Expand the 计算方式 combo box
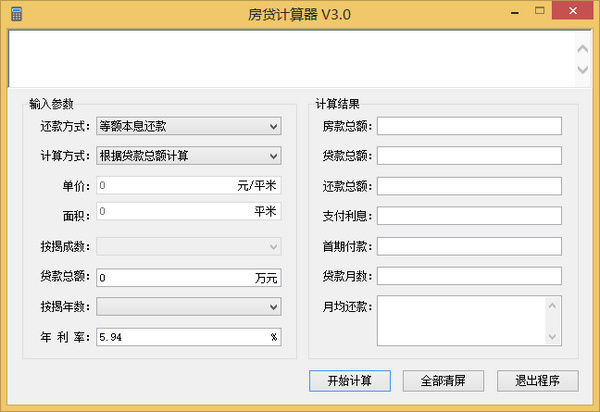 click(189, 156)
